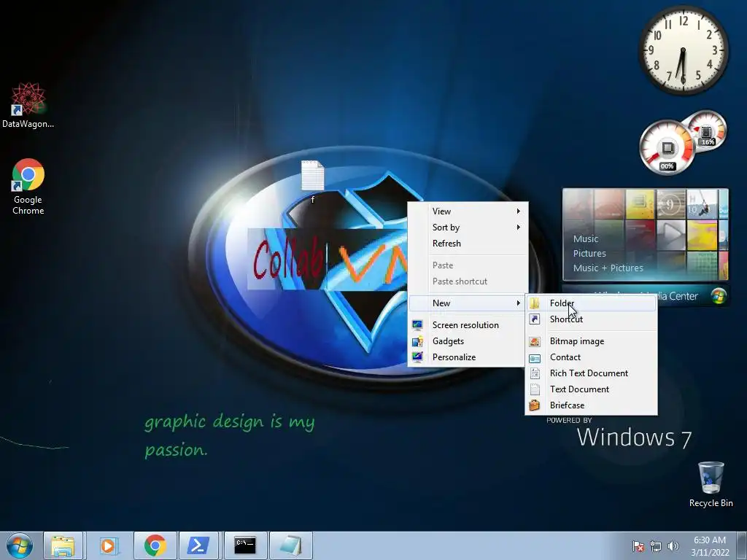Open the Notepad-like taskbar icon
This screenshot has width=747, height=560.
point(290,545)
